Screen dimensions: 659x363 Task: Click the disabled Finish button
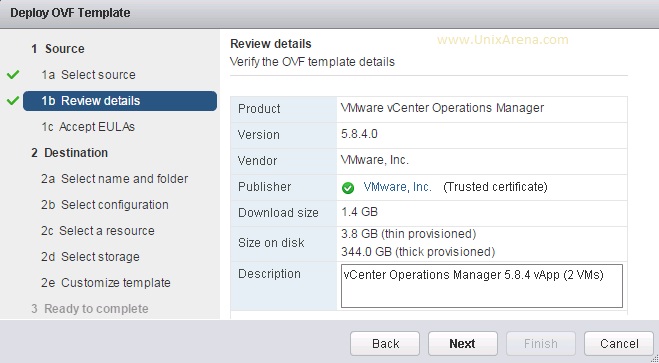541,344
